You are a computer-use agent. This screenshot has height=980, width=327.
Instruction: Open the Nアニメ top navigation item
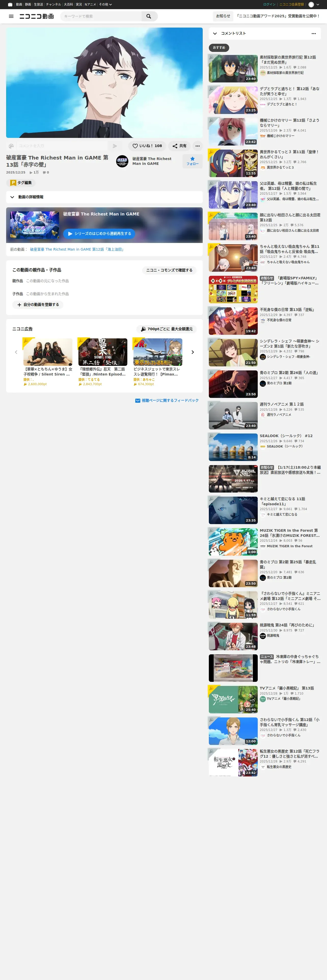(x=90, y=5)
